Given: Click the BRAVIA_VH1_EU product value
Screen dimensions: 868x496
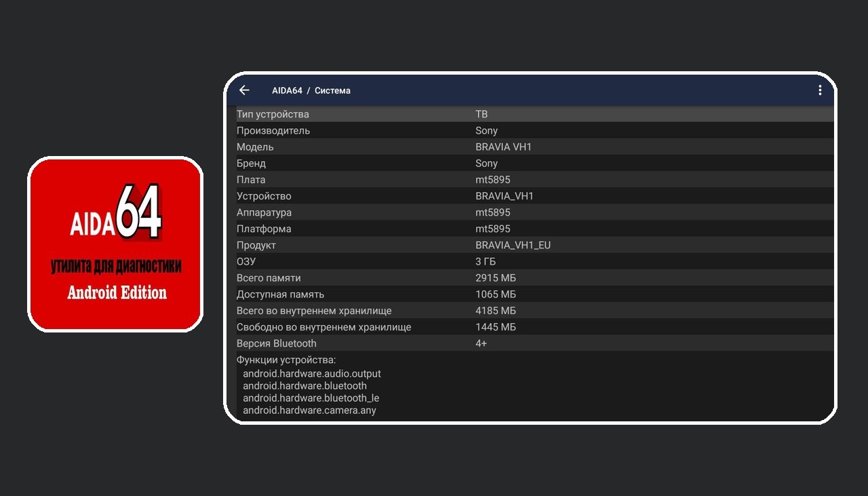Looking at the screenshot, I should coord(513,245).
